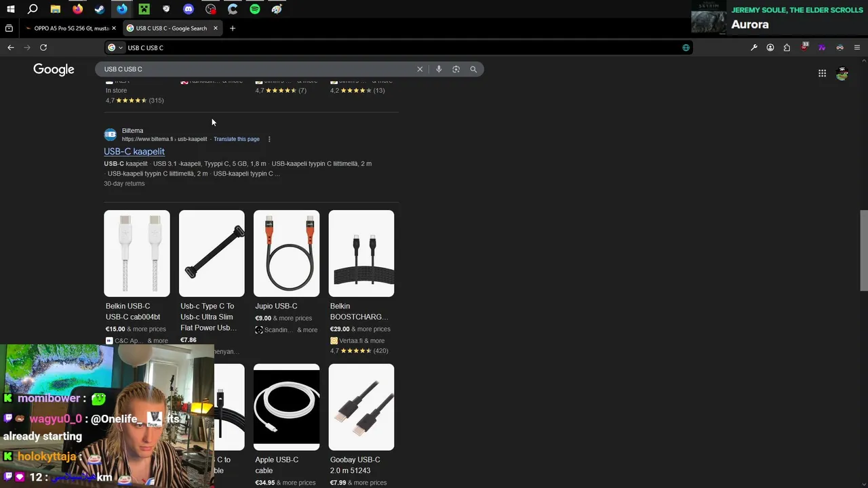The image size is (868, 488).
Task: Open the three-dot menu for Biltema result
Action: tap(269, 139)
